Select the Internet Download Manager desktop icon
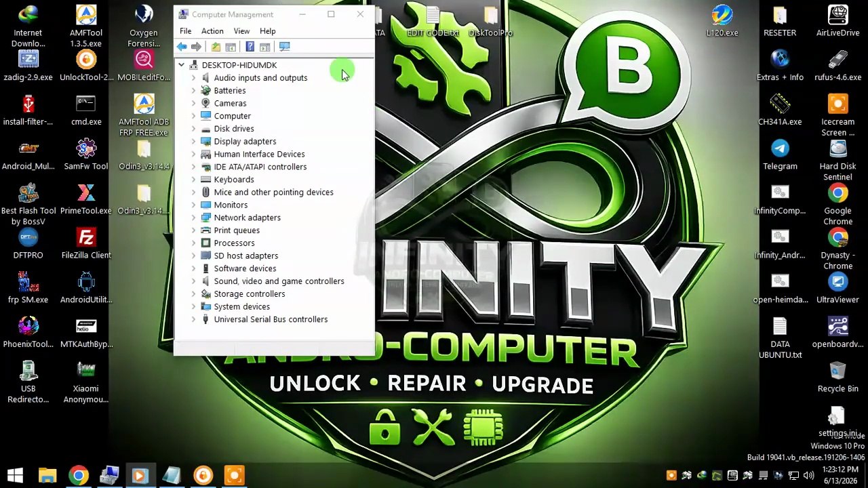The height and width of the screenshot is (488, 868). (x=28, y=26)
